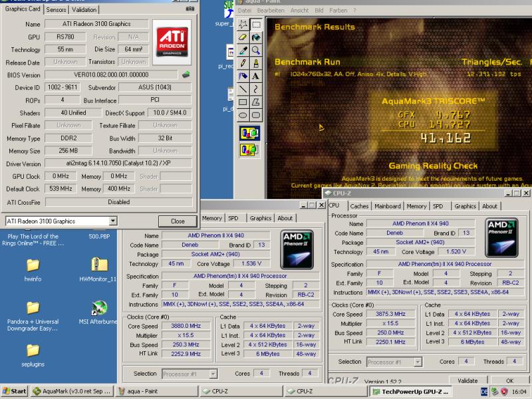Image resolution: width=532 pixels, height=399 pixels.
Task: Select the 500.PBP desktop file
Action: coord(99,237)
